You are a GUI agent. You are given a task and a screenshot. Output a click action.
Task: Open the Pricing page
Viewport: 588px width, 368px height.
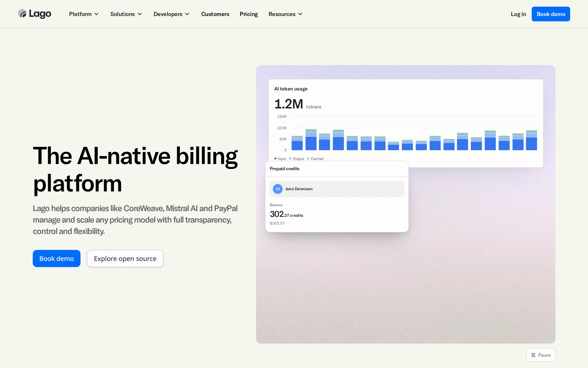tap(249, 14)
